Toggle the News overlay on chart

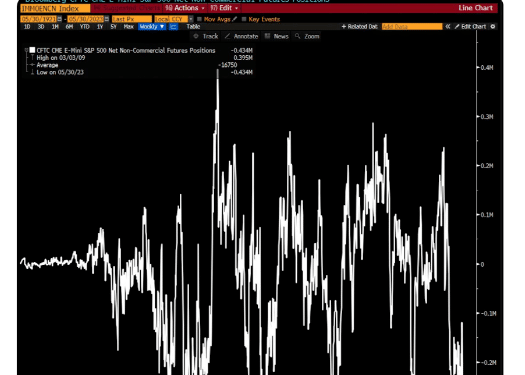coord(276,36)
